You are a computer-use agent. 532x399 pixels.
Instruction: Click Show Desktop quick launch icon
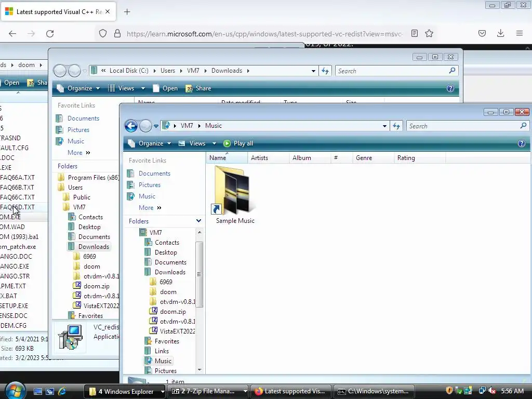37,392
